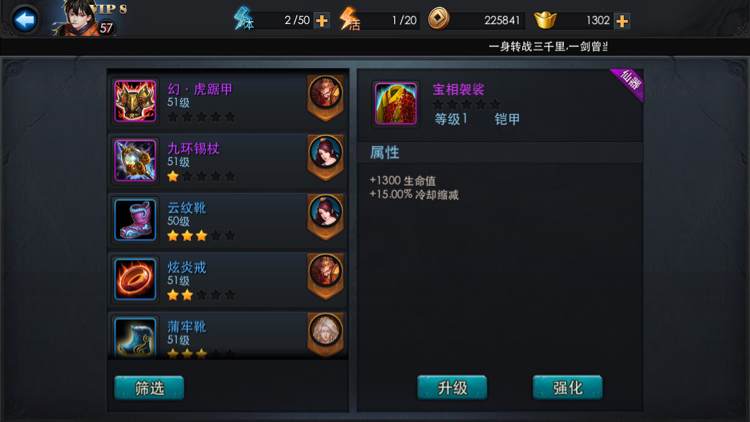The height and width of the screenshot is (422, 750).
Task: Click the 升级 upgrade button
Action: point(452,388)
